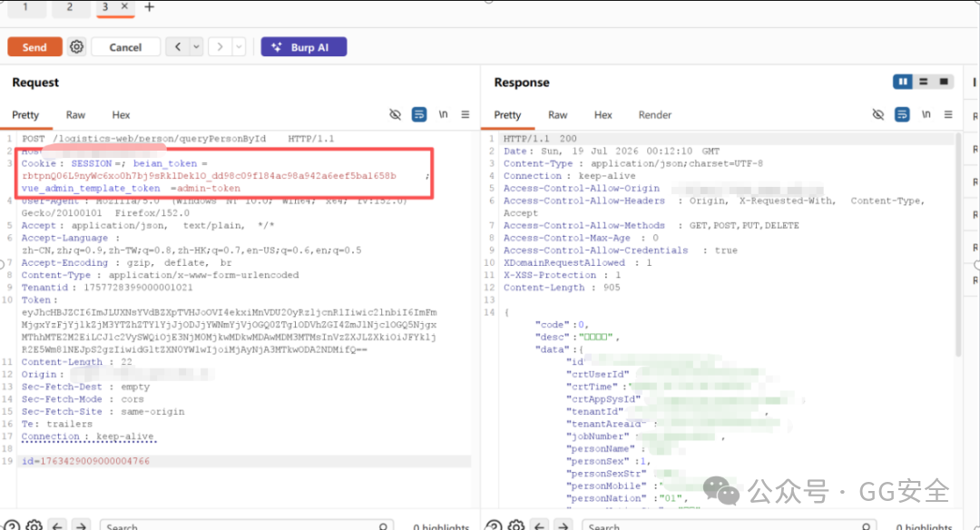Open the Response Render tab

pyautogui.click(x=655, y=115)
